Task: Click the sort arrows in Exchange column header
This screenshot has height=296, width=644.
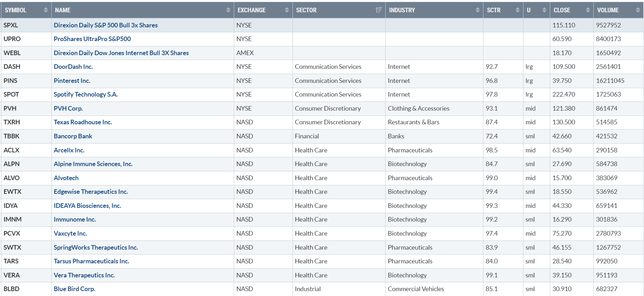Action: point(287,10)
